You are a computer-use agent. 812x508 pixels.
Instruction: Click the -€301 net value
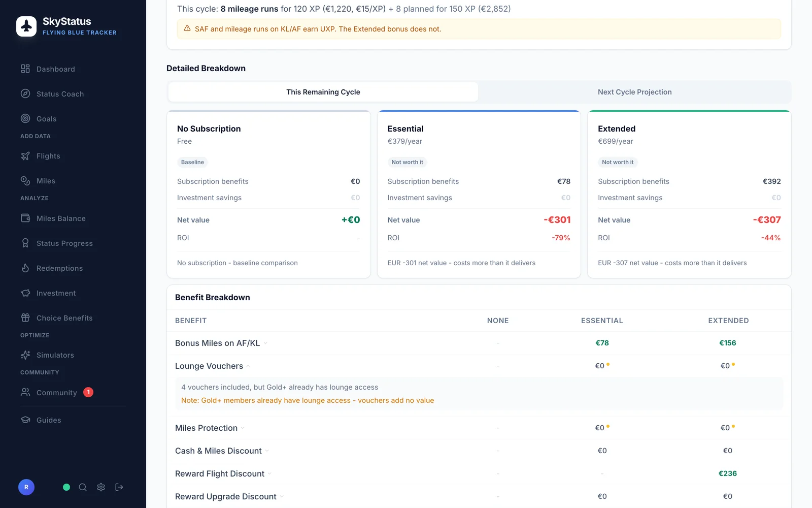[x=557, y=220]
